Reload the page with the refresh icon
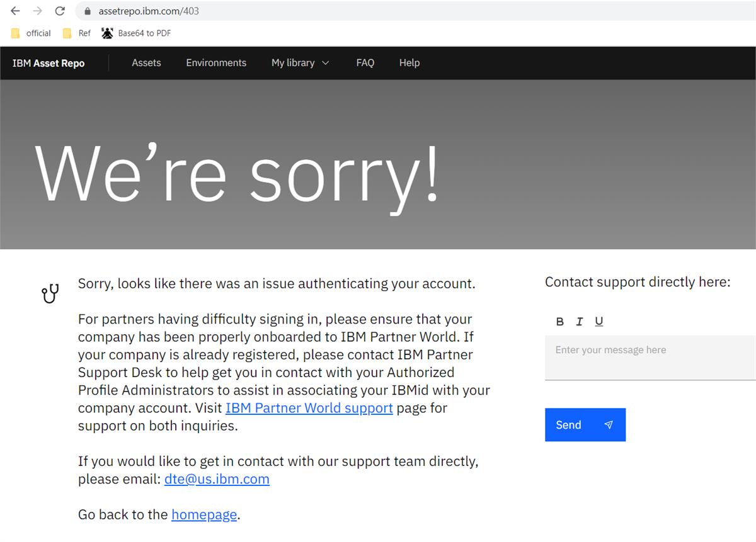Viewport: 756px width, 542px height. 60,11
